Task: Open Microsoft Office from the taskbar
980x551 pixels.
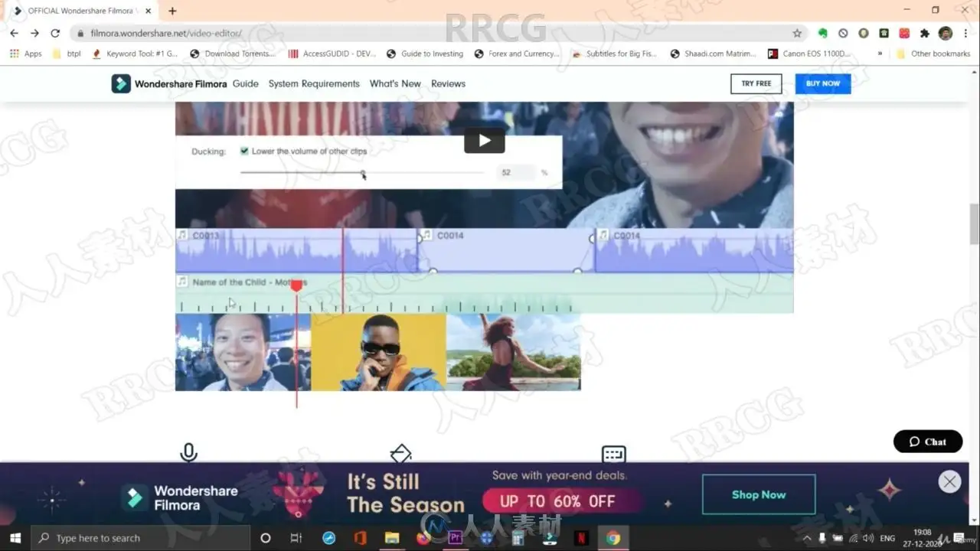Action: click(x=360, y=538)
